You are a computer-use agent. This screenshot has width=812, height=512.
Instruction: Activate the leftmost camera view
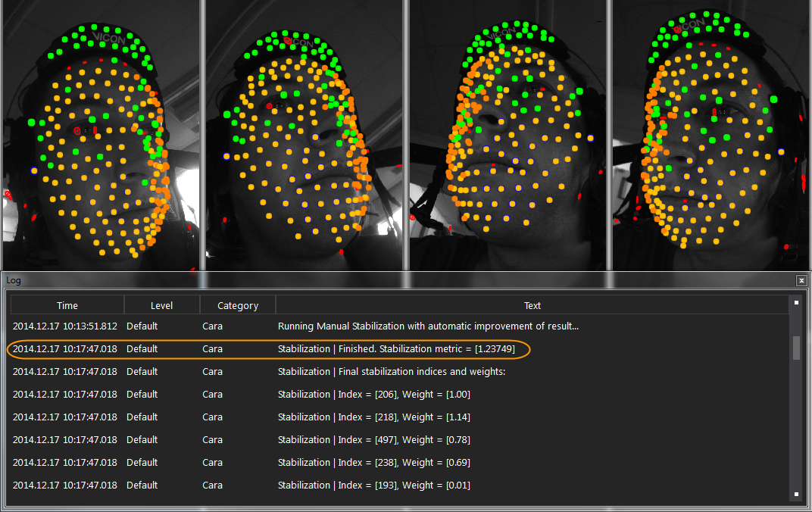click(100, 135)
